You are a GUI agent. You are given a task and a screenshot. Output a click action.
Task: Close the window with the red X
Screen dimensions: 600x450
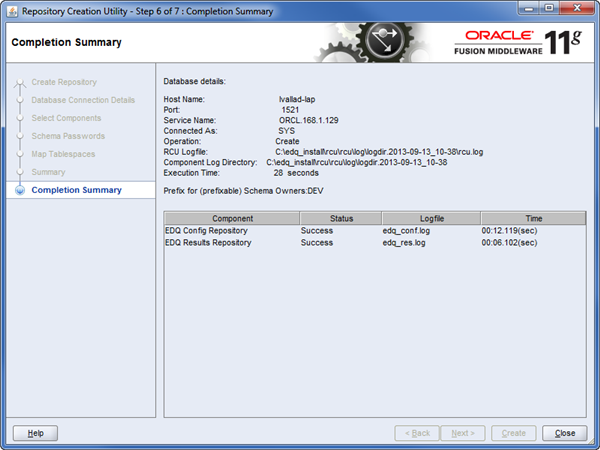[577, 8]
